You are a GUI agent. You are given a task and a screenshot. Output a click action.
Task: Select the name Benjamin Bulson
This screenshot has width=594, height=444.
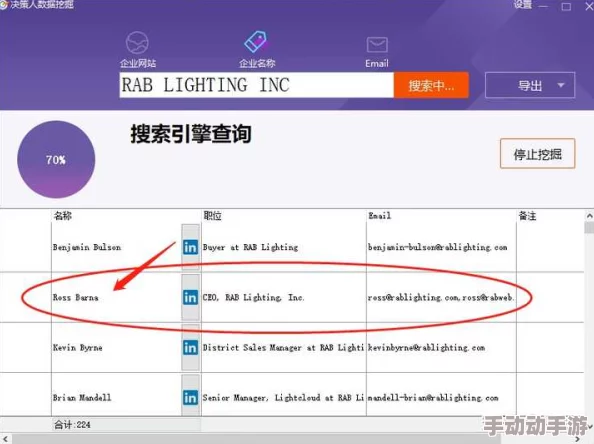(x=87, y=247)
